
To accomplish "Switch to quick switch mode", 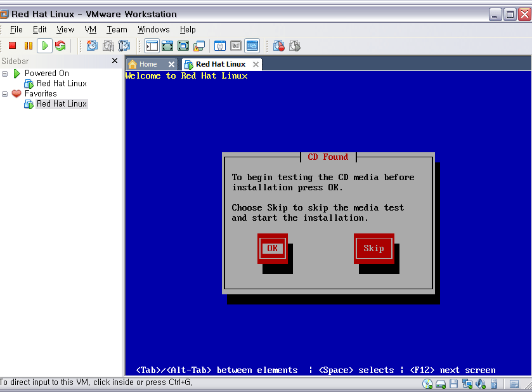I will 167,46.
